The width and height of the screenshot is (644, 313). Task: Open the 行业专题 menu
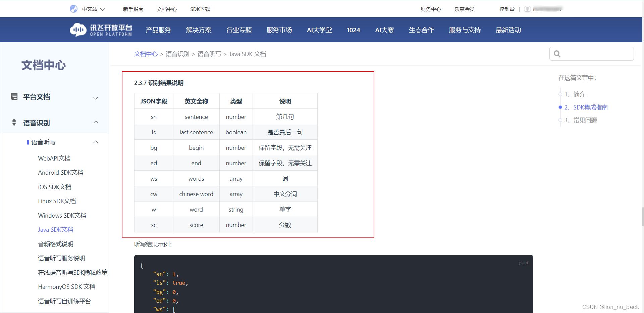(239, 30)
